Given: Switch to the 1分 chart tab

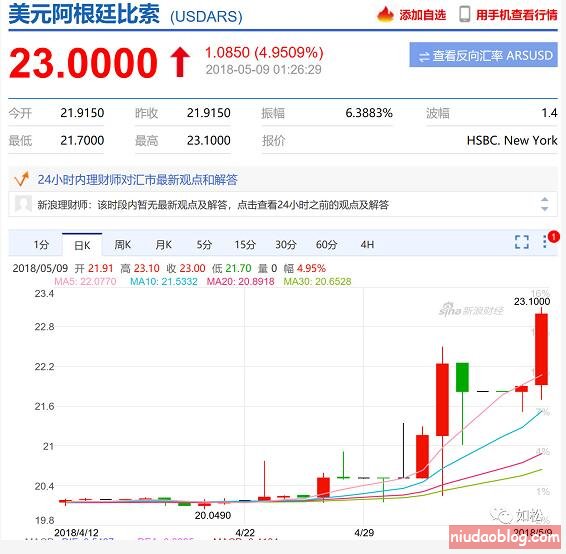Looking at the screenshot, I should pos(41,245).
